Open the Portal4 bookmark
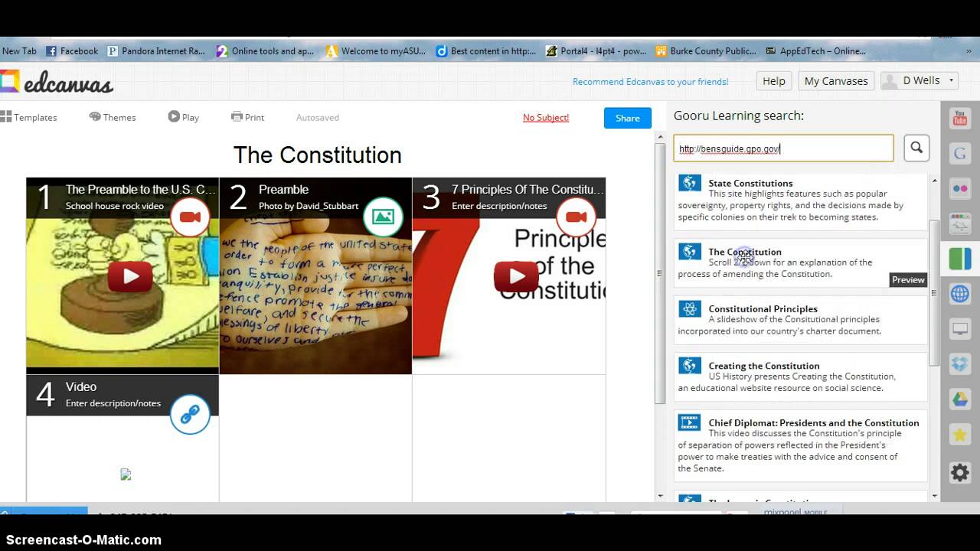The width and height of the screenshot is (980, 551). (x=596, y=51)
